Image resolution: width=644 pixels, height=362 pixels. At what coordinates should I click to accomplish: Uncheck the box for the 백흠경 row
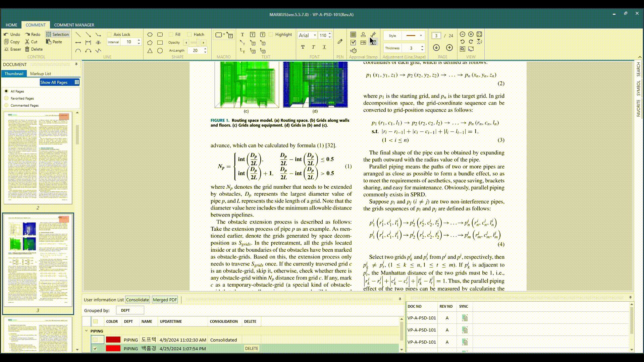coord(95,349)
